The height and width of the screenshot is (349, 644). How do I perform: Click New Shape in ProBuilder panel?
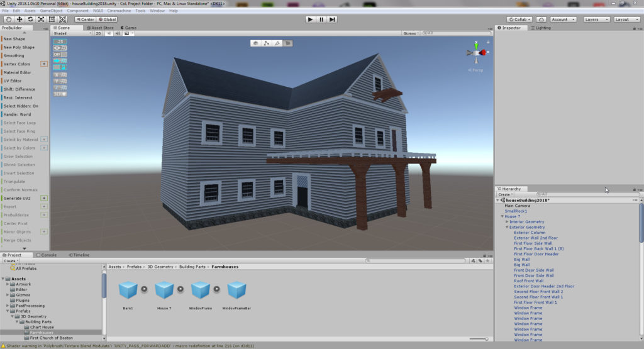coord(14,39)
